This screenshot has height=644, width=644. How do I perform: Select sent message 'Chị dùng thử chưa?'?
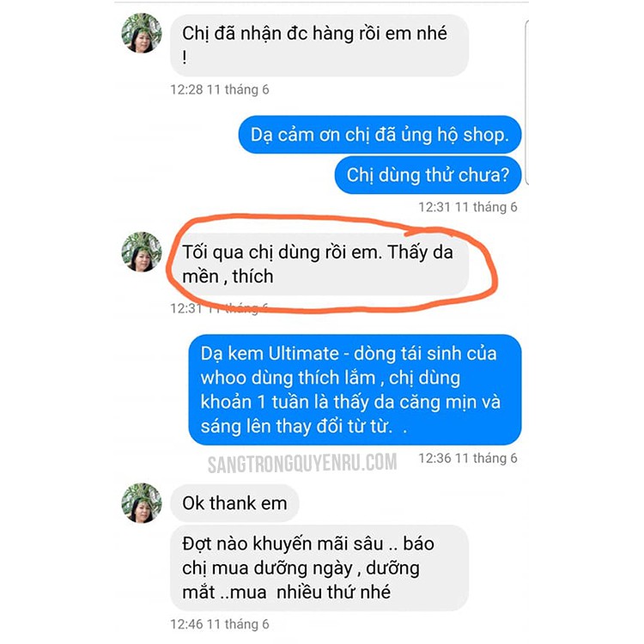point(428,175)
